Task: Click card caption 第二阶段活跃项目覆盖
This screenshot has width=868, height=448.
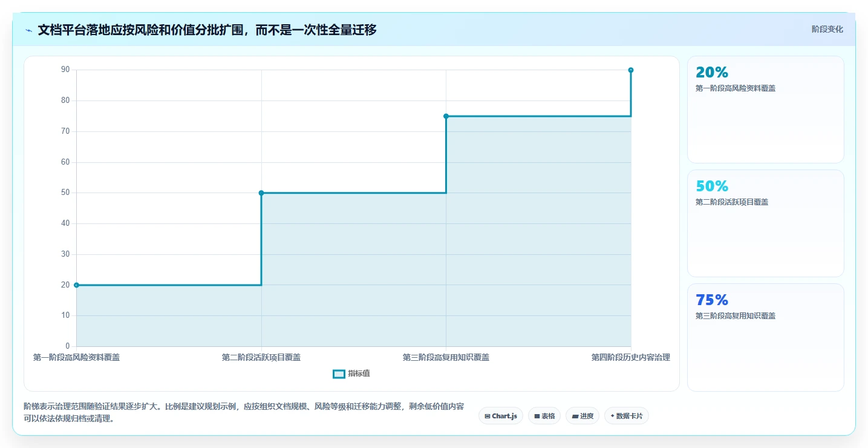Action: [732, 202]
